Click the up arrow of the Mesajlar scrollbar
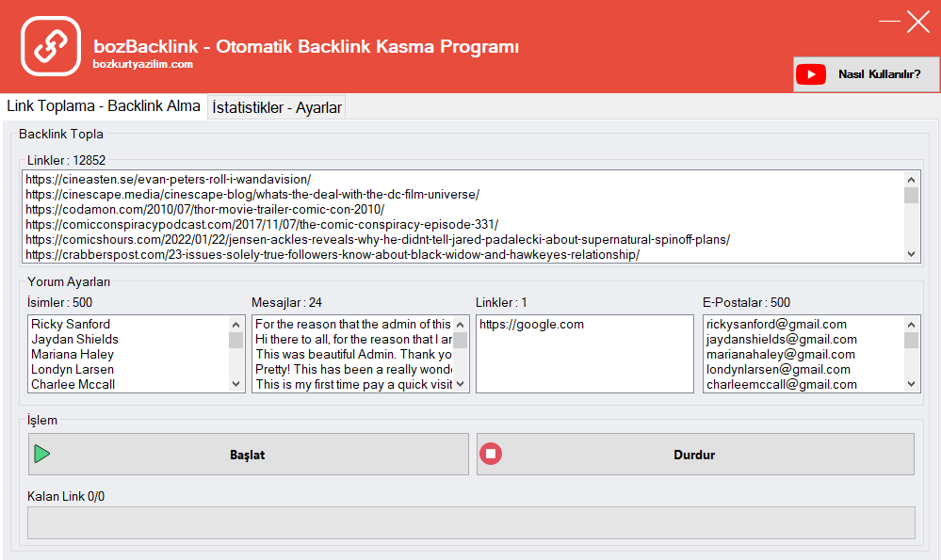 point(461,325)
